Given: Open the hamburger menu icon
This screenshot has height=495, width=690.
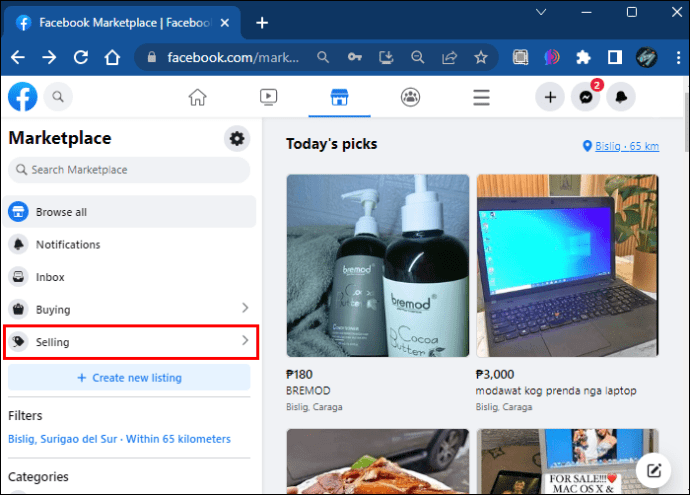Looking at the screenshot, I should tap(481, 97).
